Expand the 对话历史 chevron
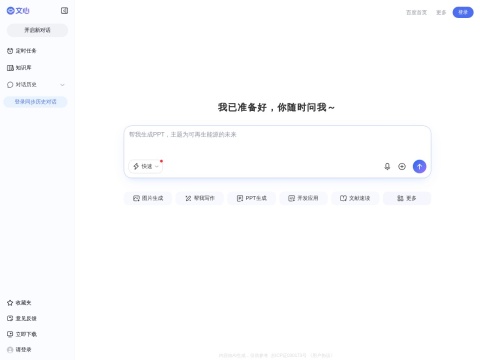Image resolution: width=480 pixels, height=360 pixels. (x=62, y=85)
